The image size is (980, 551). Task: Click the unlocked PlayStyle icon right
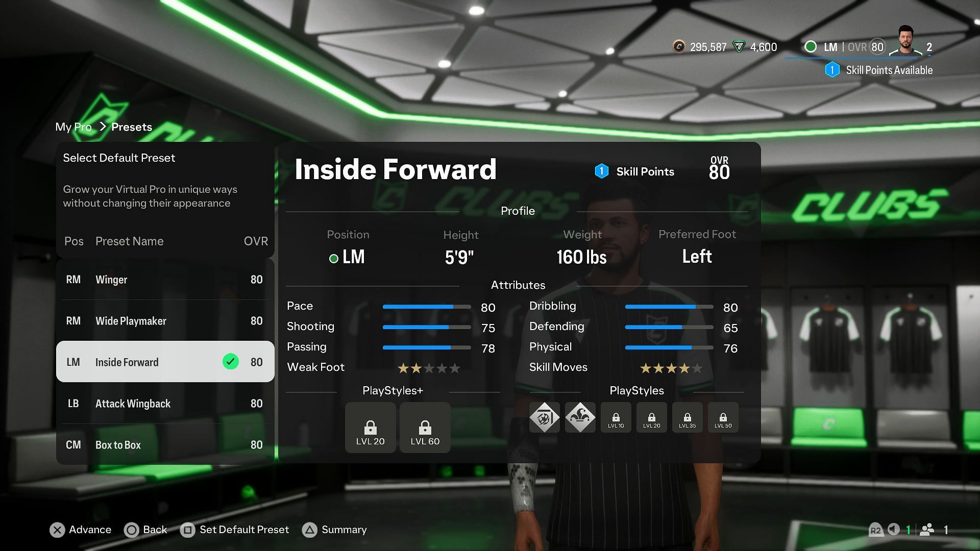[580, 416]
